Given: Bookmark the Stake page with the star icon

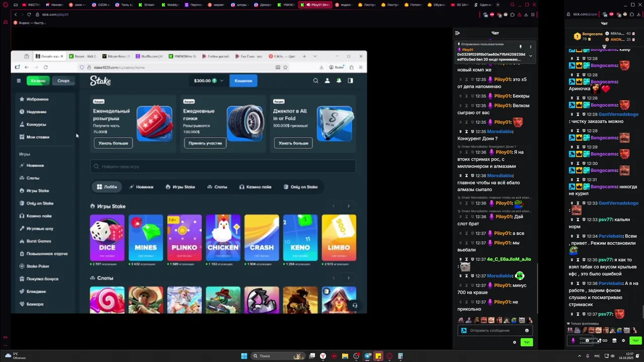Looking at the screenshot, I should pyautogui.click(x=285, y=67).
